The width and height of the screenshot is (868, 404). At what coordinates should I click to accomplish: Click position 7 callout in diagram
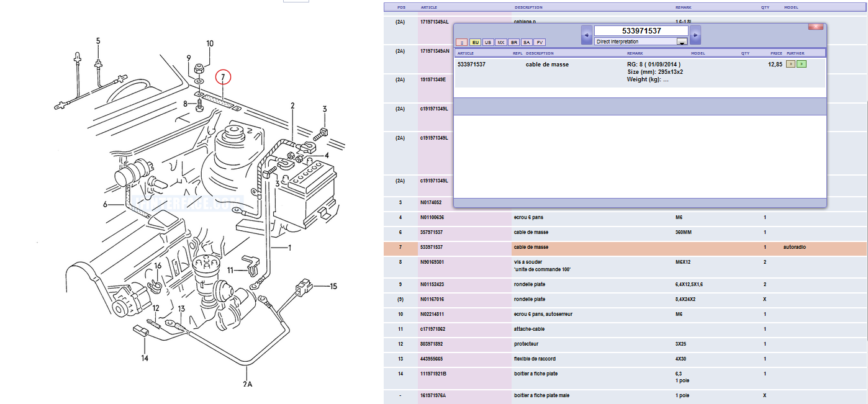tap(223, 77)
